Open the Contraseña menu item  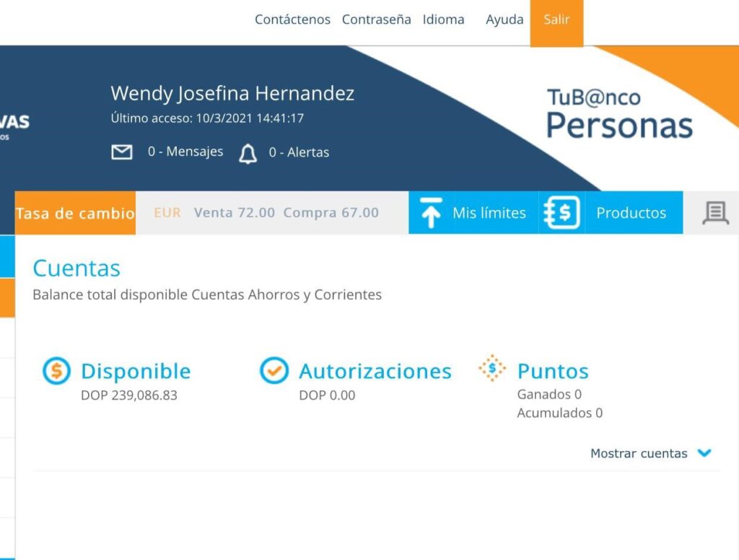[x=376, y=19]
